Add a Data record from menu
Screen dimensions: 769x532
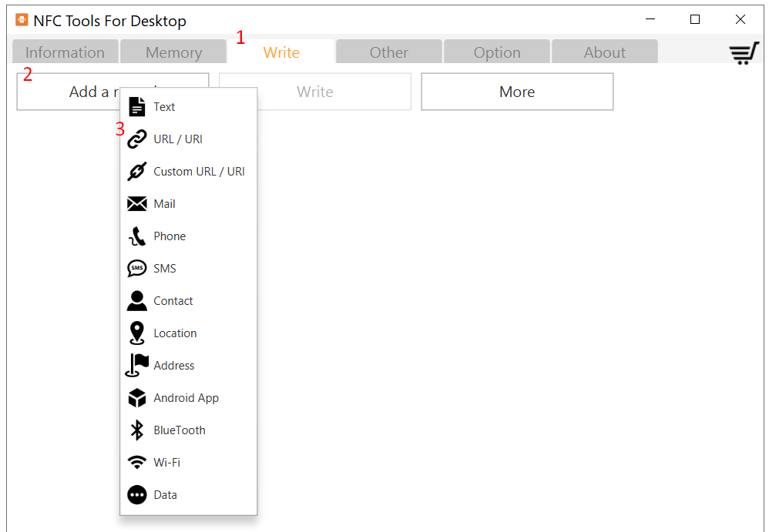tap(165, 495)
